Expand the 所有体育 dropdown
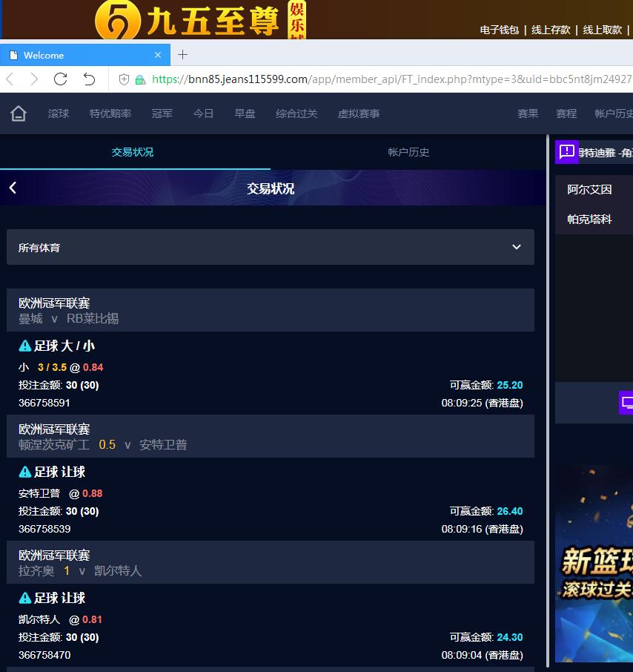The height and width of the screenshot is (672, 633). pos(271,247)
